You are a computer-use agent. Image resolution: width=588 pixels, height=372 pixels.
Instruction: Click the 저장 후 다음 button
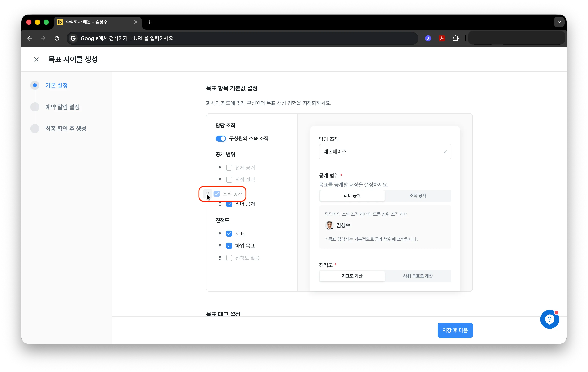click(455, 330)
